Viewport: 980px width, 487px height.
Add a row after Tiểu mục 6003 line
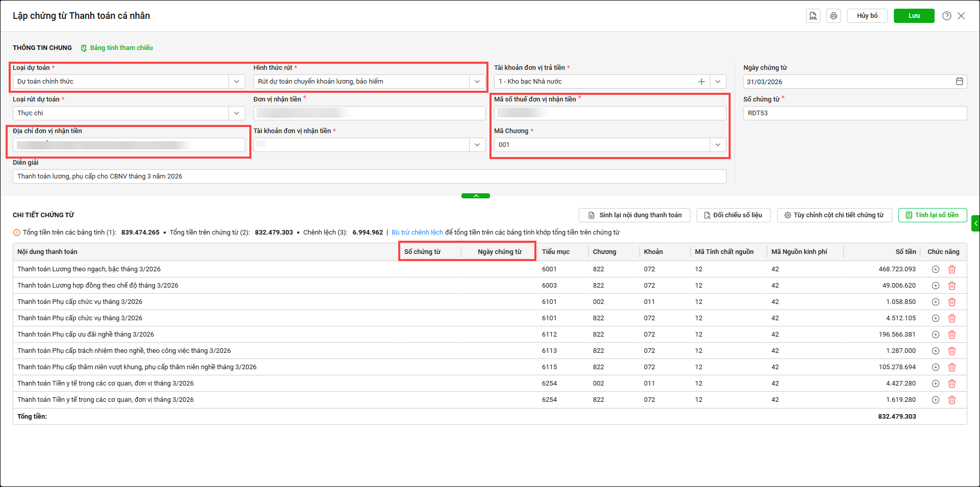[x=936, y=286]
